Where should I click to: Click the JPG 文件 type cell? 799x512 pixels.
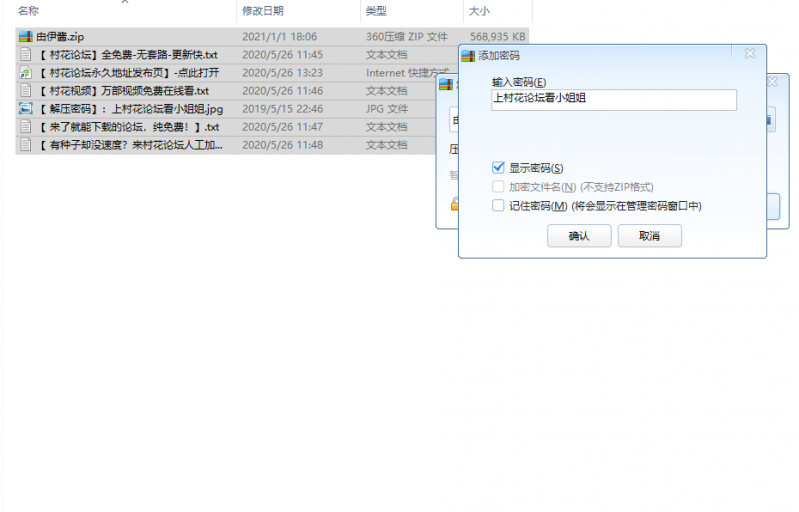coord(387,109)
